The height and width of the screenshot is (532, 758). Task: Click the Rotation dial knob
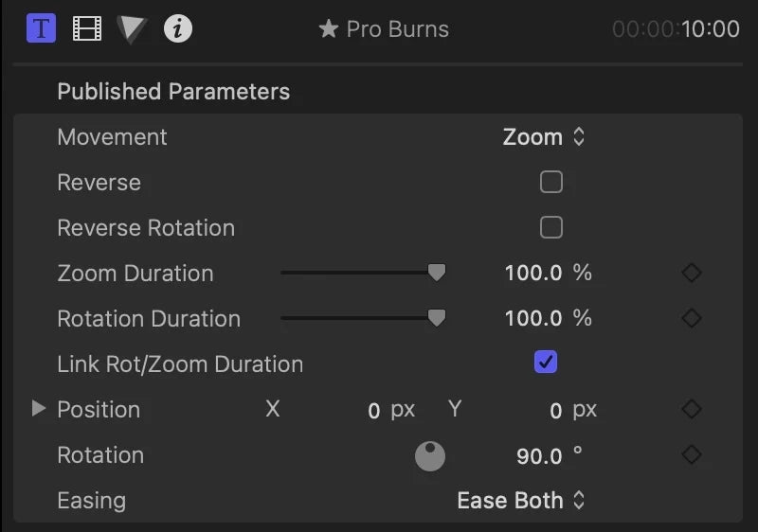tap(430, 456)
